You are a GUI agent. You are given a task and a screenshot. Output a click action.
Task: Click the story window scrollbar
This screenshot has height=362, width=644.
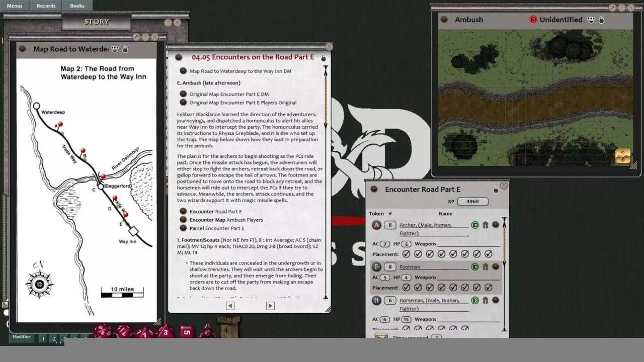[326, 181]
